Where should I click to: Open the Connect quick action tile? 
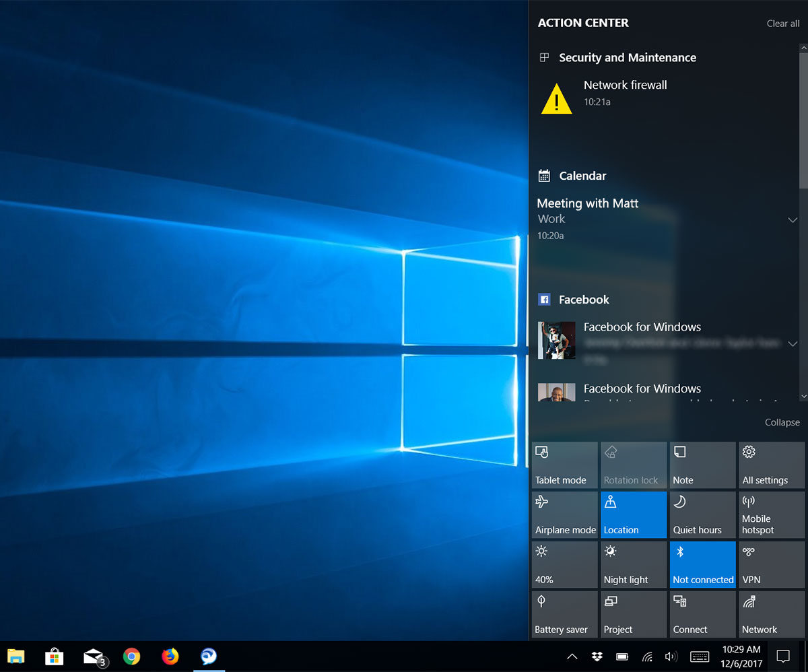coord(702,614)
